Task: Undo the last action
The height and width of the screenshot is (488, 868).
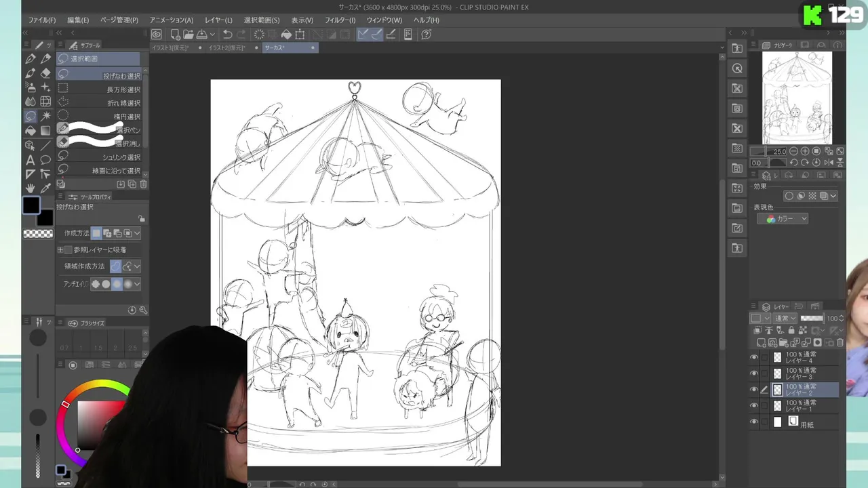Action: pos(228,34)
